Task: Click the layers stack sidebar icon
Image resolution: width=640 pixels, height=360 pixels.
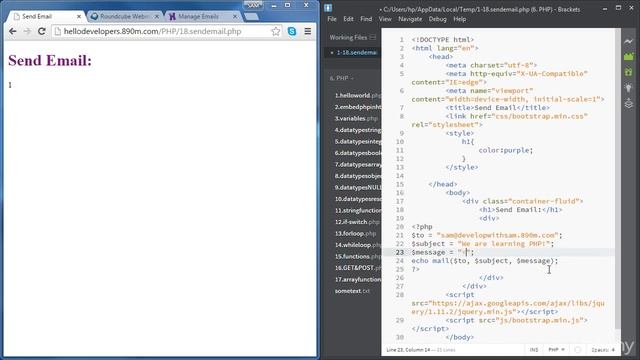Action: (629, 103)
